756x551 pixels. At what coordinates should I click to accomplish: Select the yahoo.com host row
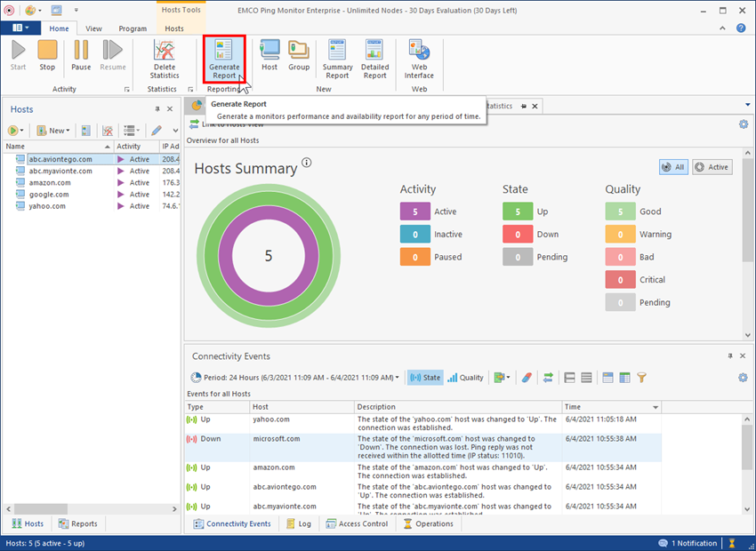click(x=92, y=205)
